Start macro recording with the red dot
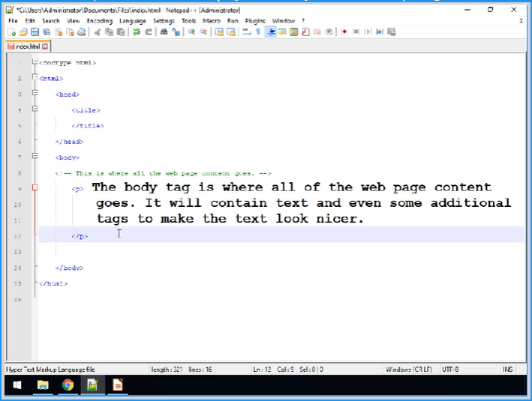532x401 pixels. point(344,32)
